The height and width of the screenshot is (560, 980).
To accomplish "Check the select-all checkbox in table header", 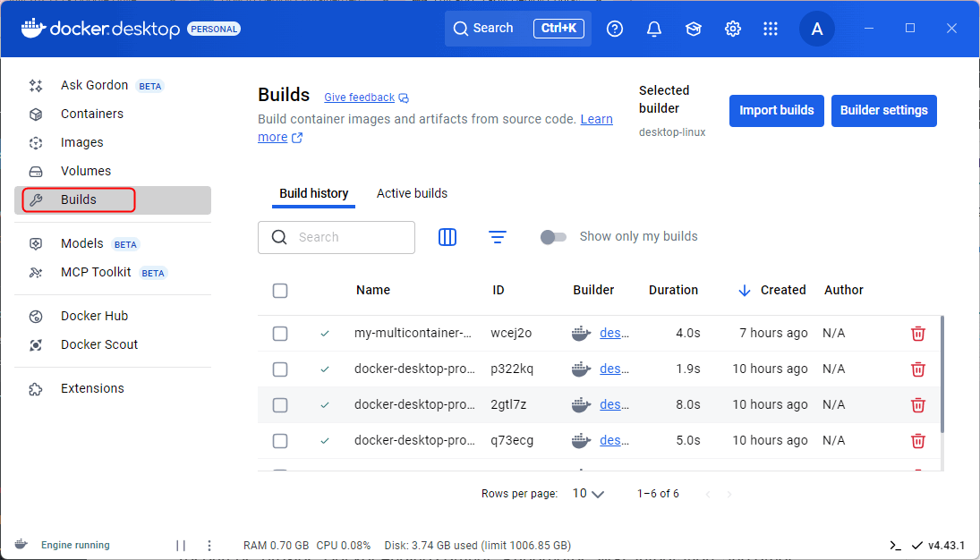I will click(280, 291).
